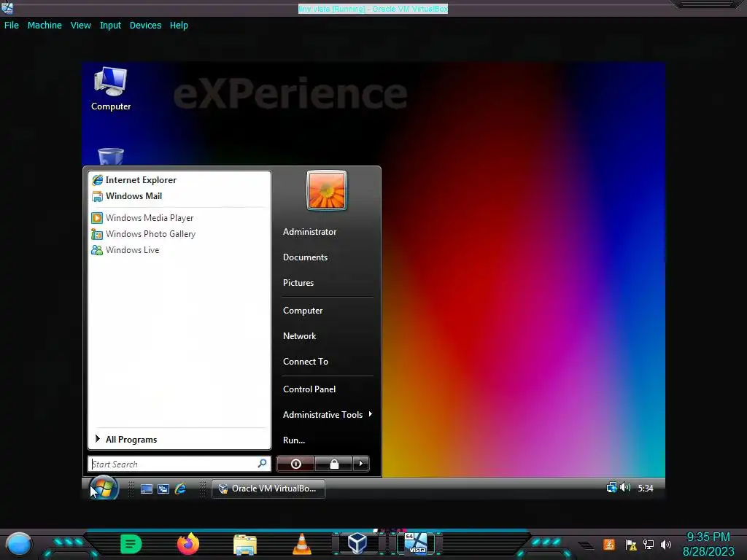
Task: Open Pictures from Start menu
Action: coord(298,283)
